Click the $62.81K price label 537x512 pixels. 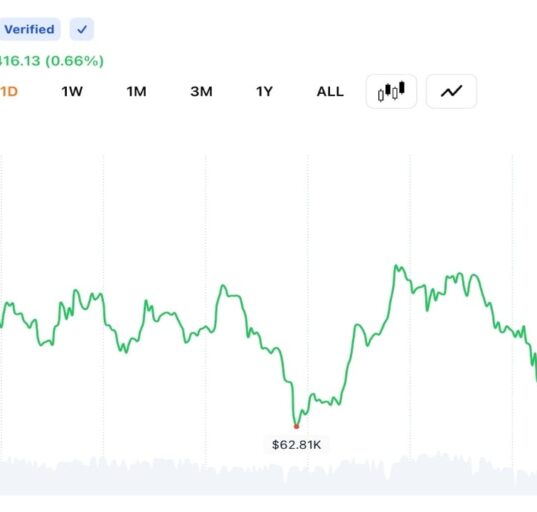[x=297, y=445]
